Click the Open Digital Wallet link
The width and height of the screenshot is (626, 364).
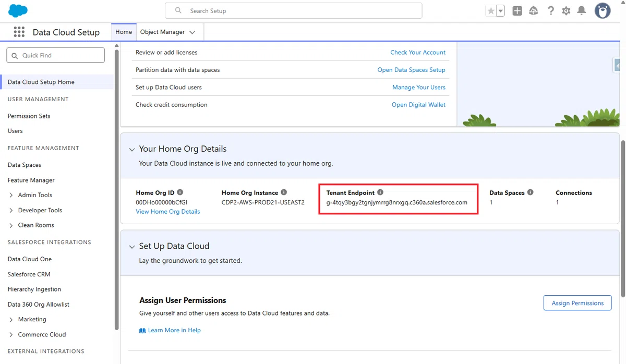(x=419, y=105)
